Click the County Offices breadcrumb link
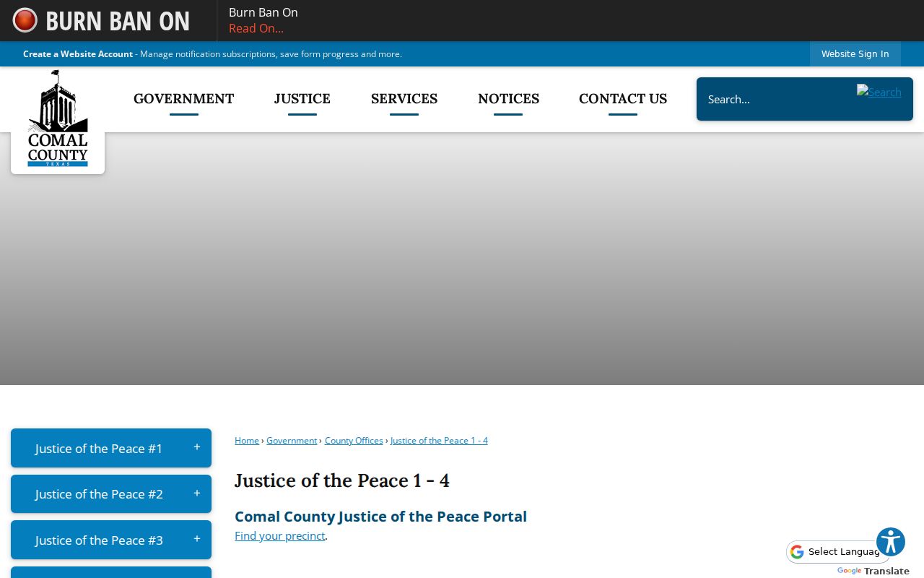Viewport: 924px width, 578px height. click(x=354, y=441)
